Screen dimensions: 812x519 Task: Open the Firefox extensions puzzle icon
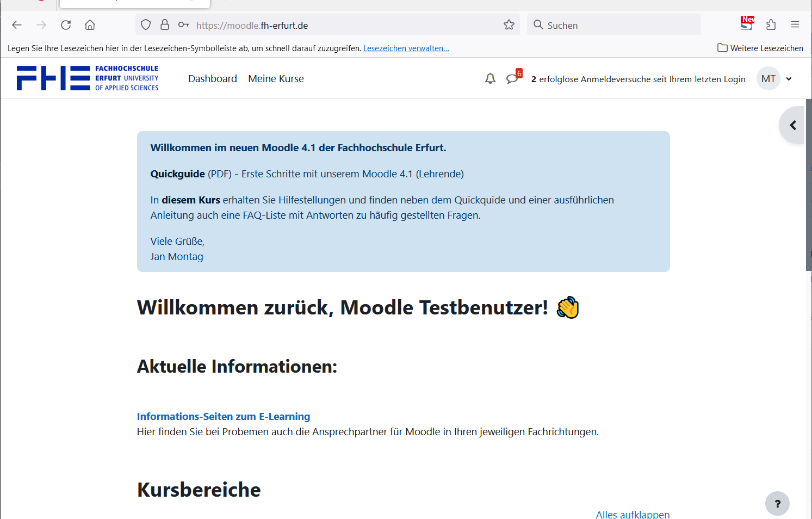pyautogui.click(x=771, y=25)
